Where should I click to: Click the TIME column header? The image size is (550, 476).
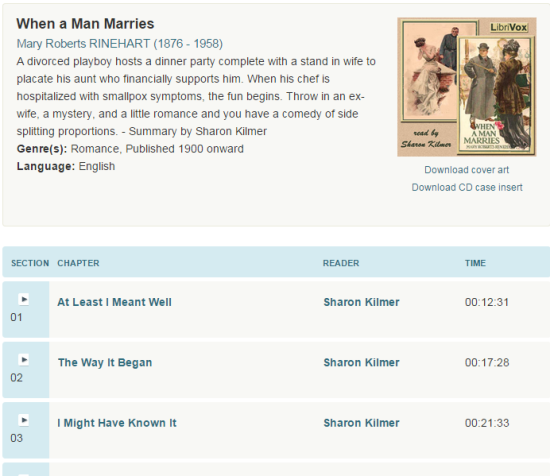click(x=475, y=263)
